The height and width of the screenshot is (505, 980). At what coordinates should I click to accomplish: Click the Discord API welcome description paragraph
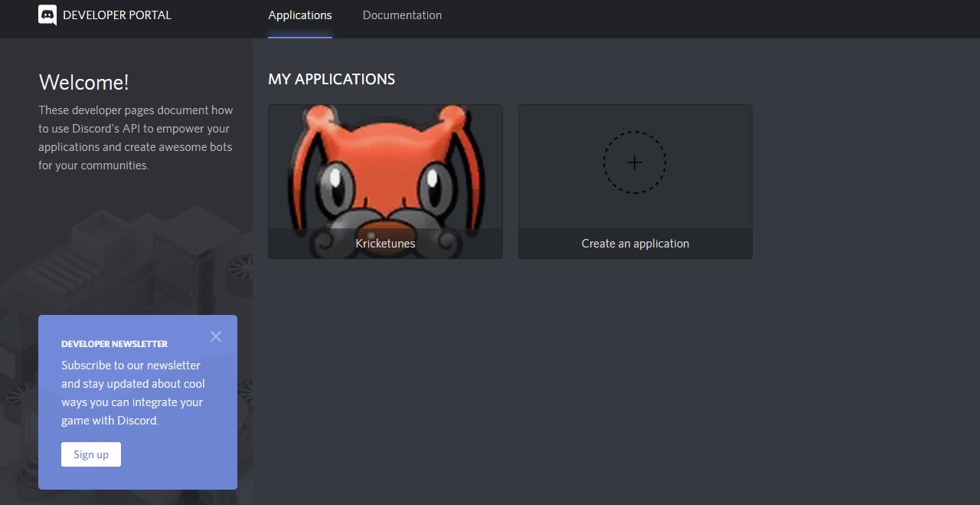(136, 138)
